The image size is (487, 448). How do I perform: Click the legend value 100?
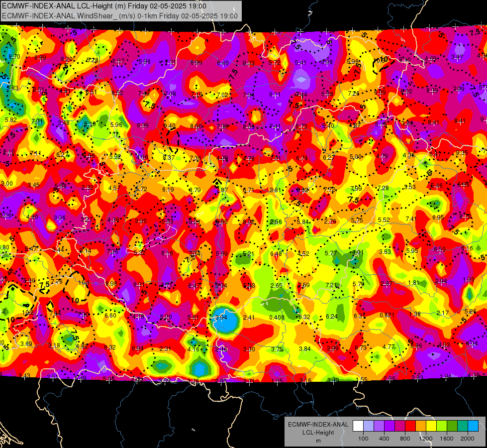pos(363,439)
